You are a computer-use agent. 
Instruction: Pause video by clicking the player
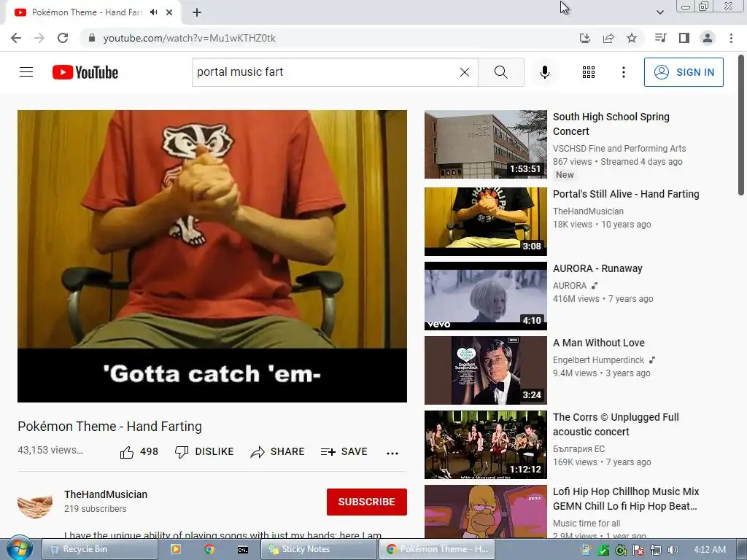click(x=212, y=256)
